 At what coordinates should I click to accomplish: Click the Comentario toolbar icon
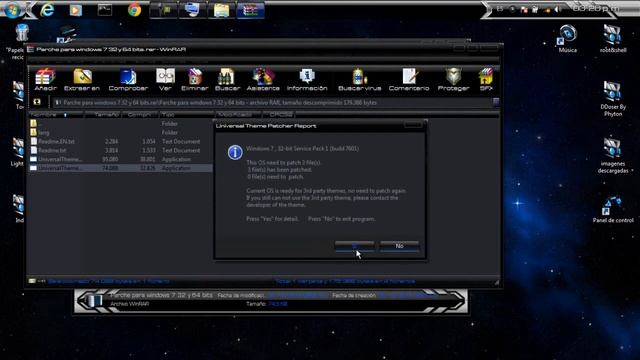(409, 80)
